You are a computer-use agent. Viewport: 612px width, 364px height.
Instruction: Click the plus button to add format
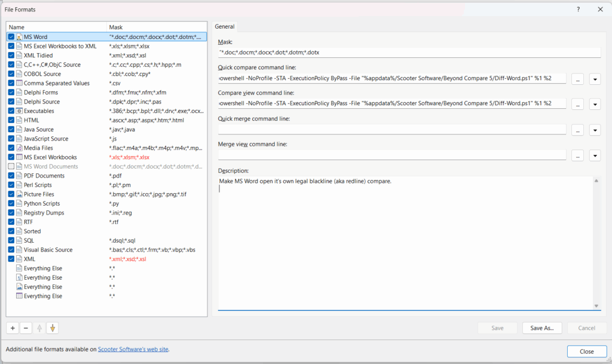pyautogui.click(x=13, y=328)
